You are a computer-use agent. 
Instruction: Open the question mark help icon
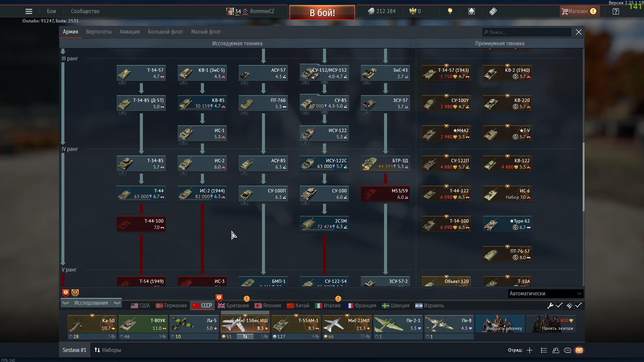(616, 11)
